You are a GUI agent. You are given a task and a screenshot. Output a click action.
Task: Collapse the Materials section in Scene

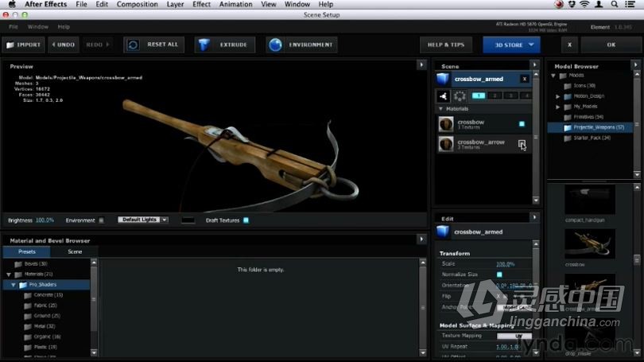point(441,109)
